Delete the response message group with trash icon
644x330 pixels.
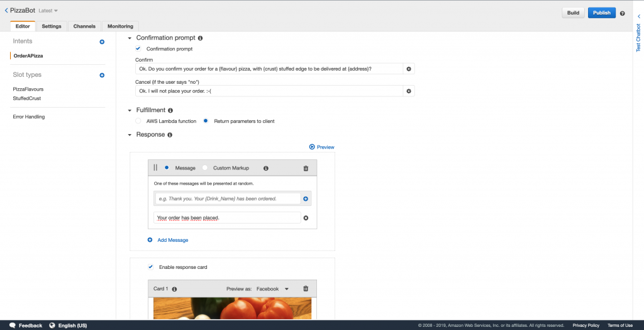[x=306, y=168]
